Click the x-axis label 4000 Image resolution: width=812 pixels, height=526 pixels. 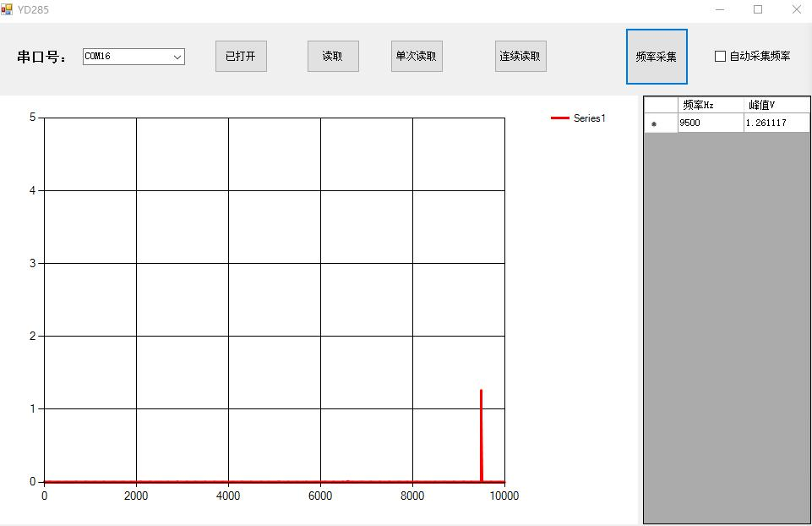(228, 496)
